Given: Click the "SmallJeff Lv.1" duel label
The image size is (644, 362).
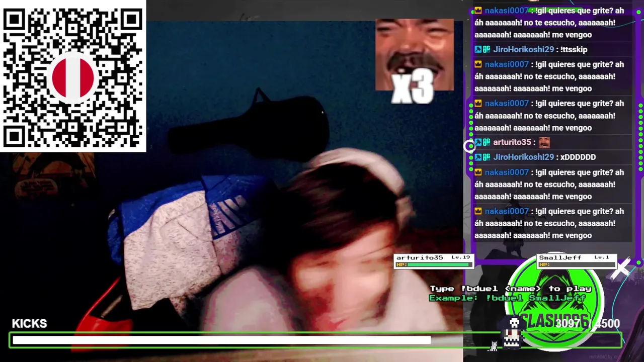Looking at the screenshot, I should click(574, 257).
